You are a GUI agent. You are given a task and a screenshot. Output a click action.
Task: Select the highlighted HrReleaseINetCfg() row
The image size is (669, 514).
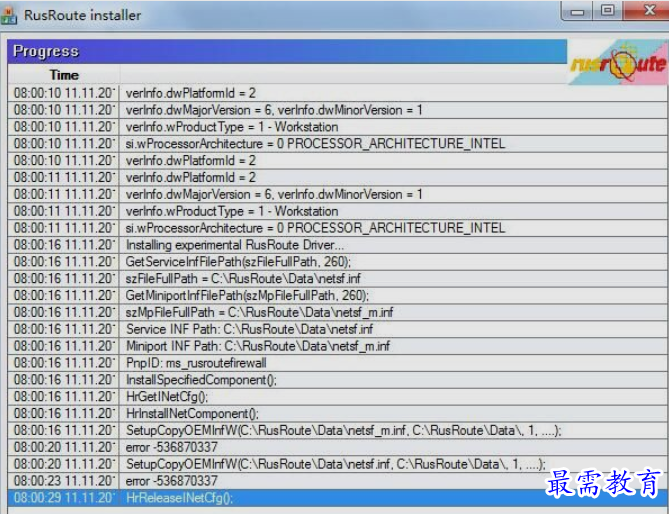pyautogui.click(x=337, y=498)
